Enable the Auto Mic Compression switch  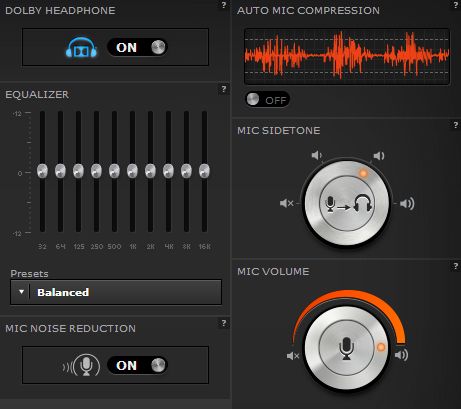pyautogui.click(x=268, y=99)
